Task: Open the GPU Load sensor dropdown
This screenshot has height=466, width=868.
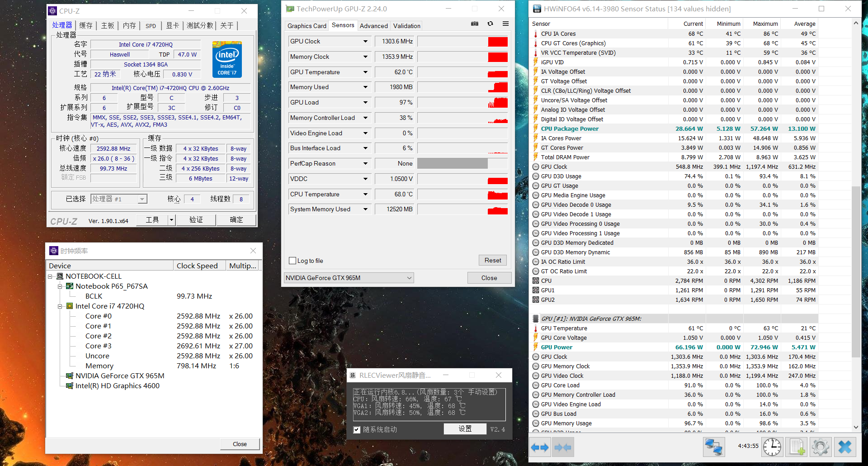Action: [365, 103]
